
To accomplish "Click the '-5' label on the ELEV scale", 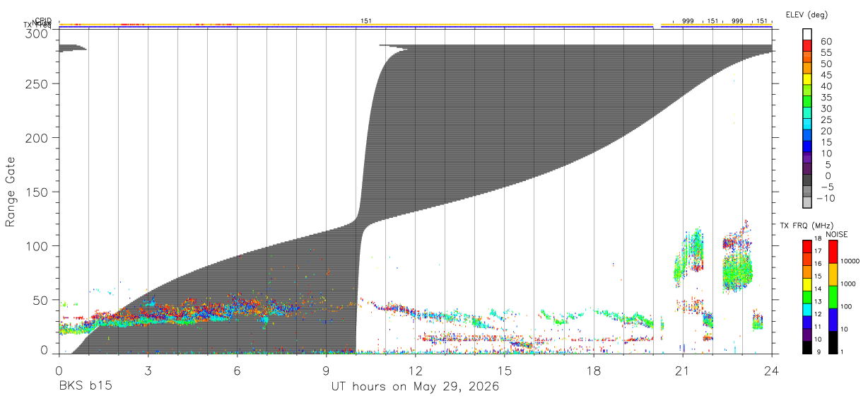I will tap(826, 186).
